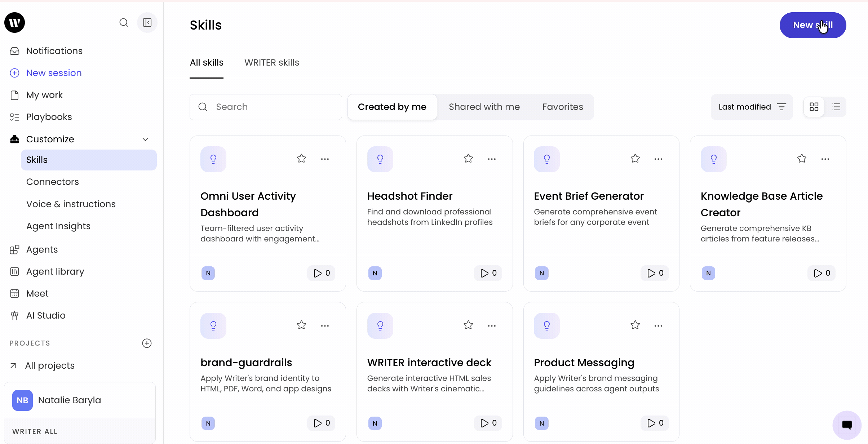The height and width of the screenshot is (444, 868).
Task: Click the Knowledge Base Article Creator lightbulb icon
Action: [x=714, y=159]
